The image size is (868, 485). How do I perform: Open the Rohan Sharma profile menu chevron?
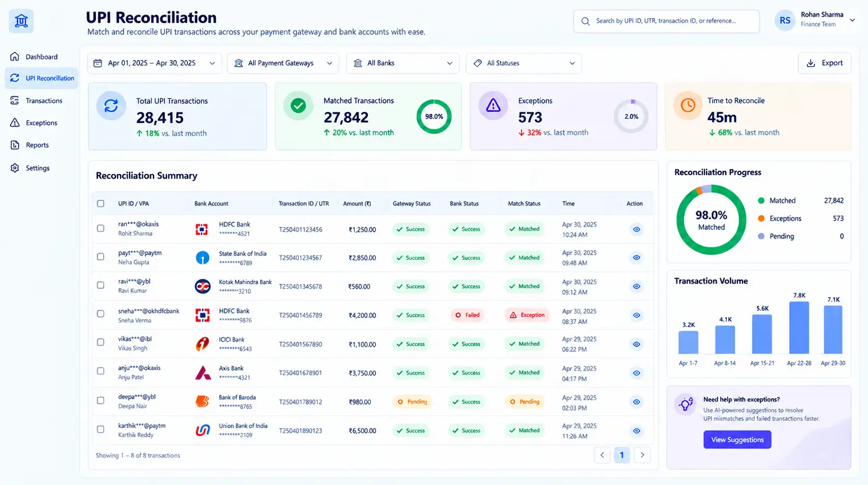pyautogui.click(x=852, y=20)
